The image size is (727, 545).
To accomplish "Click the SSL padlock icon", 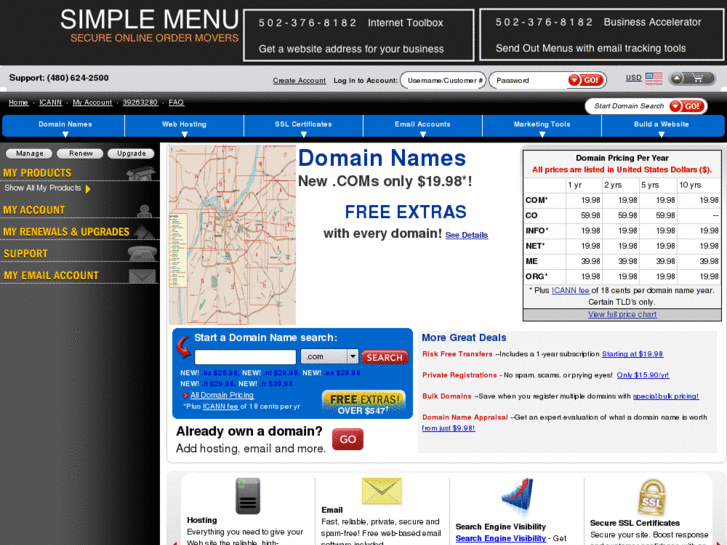I will [651, 497].
